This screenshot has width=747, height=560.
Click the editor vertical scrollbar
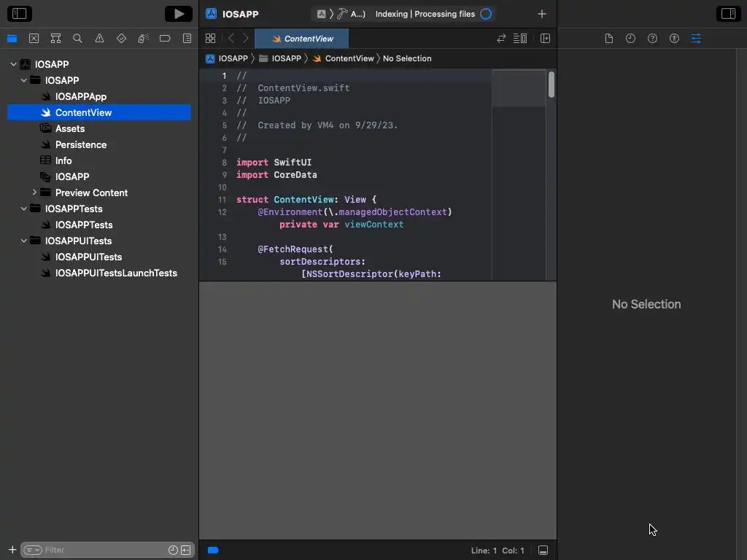pyautogui.click(x=551, y=85)
